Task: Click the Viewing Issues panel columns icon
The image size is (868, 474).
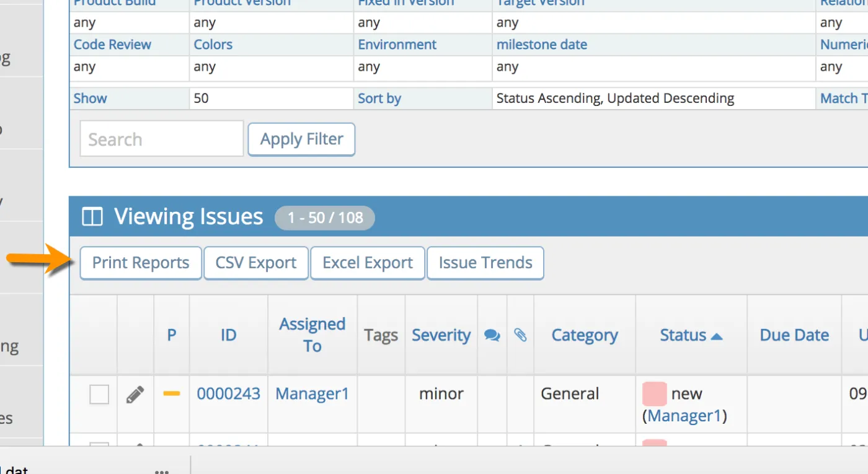Action: click(92, 217)
